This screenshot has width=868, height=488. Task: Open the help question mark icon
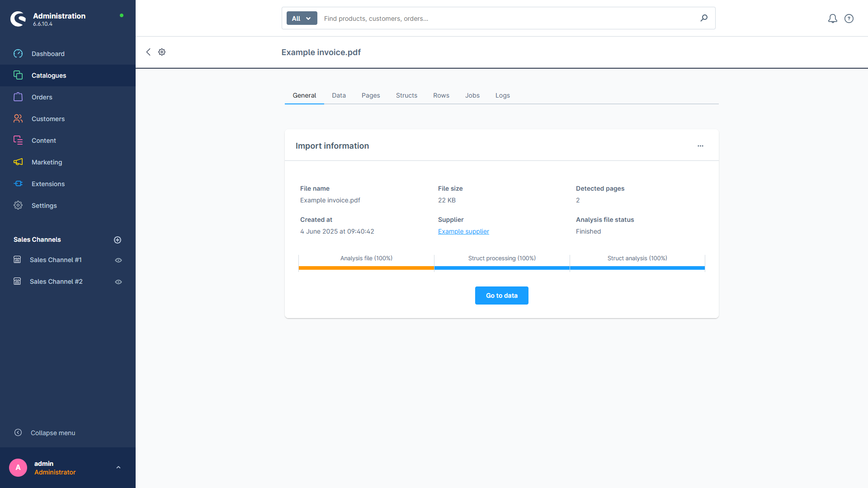[849, 19]
